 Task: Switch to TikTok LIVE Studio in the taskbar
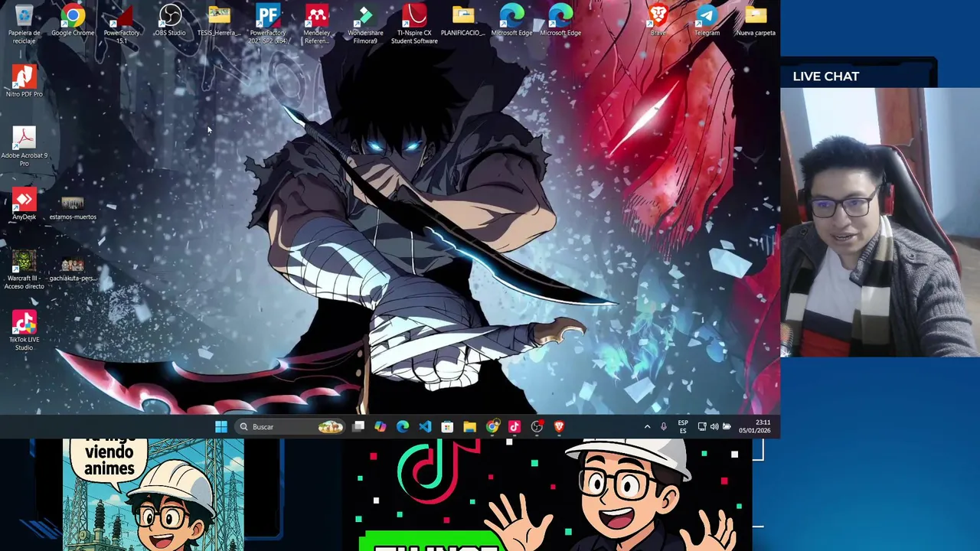point(514,427)
